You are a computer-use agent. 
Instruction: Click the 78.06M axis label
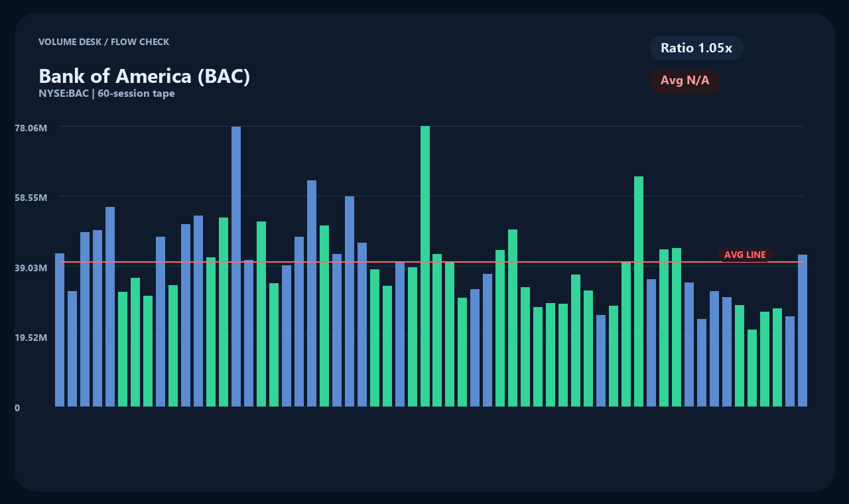[31, 127]
